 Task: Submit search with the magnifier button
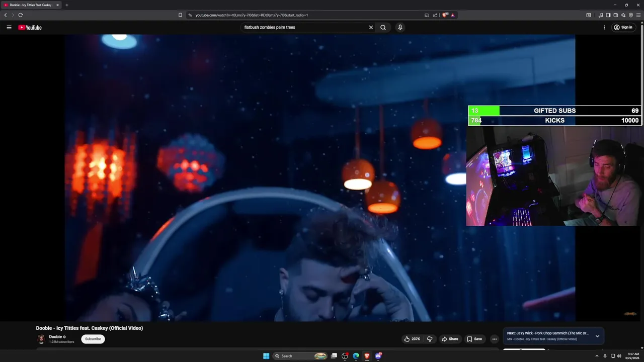point(383,27)
